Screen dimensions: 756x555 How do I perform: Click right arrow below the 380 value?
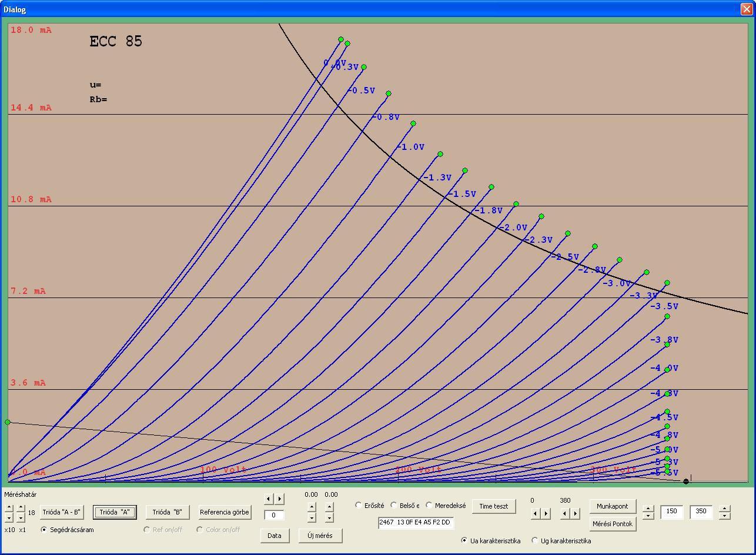pos(576,514)
